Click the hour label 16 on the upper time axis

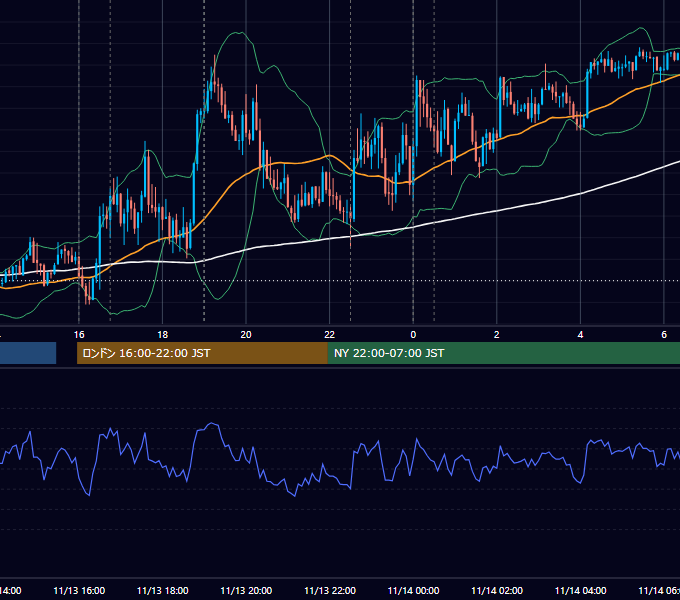79,335
